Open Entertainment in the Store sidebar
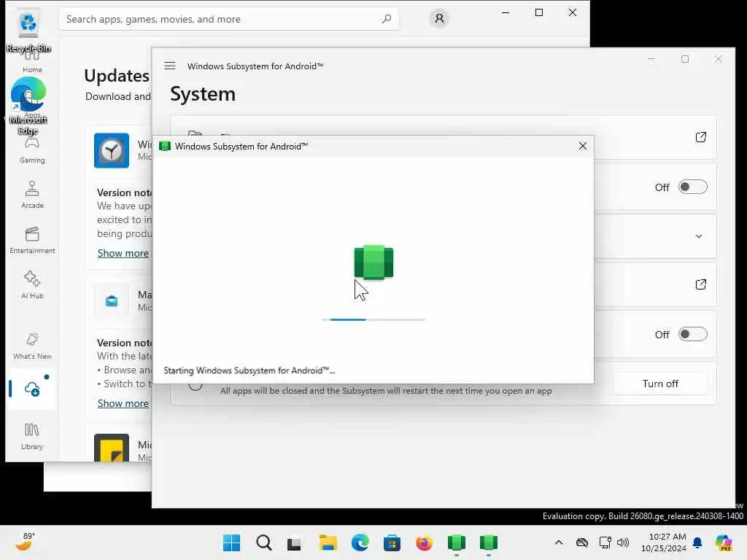Image resolution: width=747 pixels, height=560 pixels. 32,240
